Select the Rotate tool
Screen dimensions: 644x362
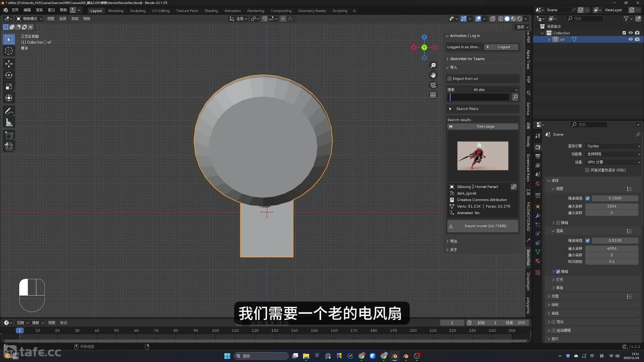pos(9,75)
